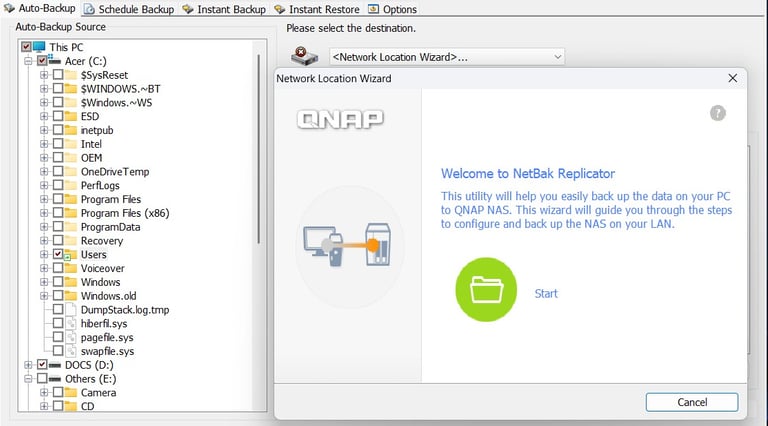This screenshot has height=426, width=768.
Task: Select the ProgramData tree row label
Action: point(110,227)
